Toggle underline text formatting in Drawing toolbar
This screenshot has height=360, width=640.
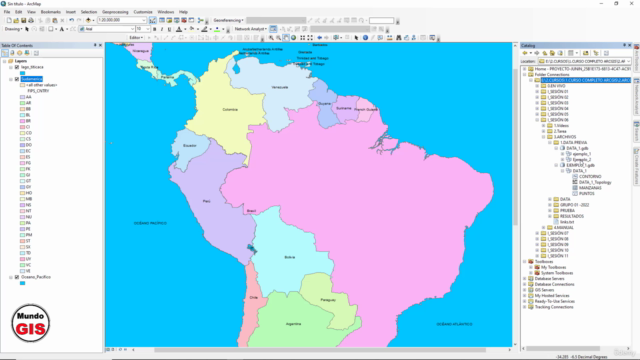pos(169,29)
